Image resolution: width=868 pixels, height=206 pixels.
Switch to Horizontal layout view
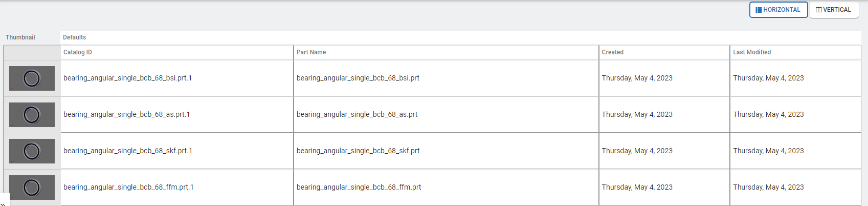coord(778,10)
